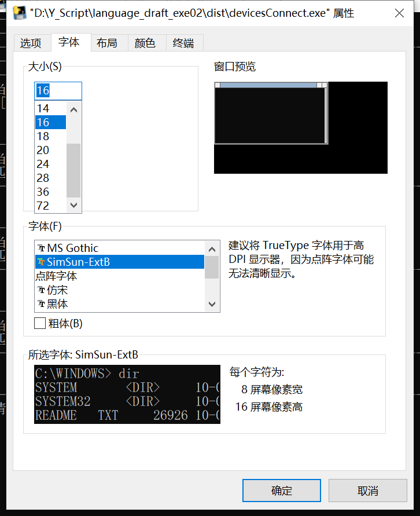Select size 28 in the list
Screen dimensions: 420x516
coord(50,178)
